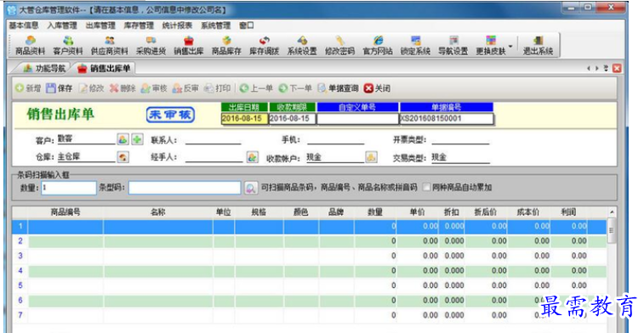Screen dimensions: 644x333
Task: Click the 修改 edit button
Action: (x=91, y=88)
